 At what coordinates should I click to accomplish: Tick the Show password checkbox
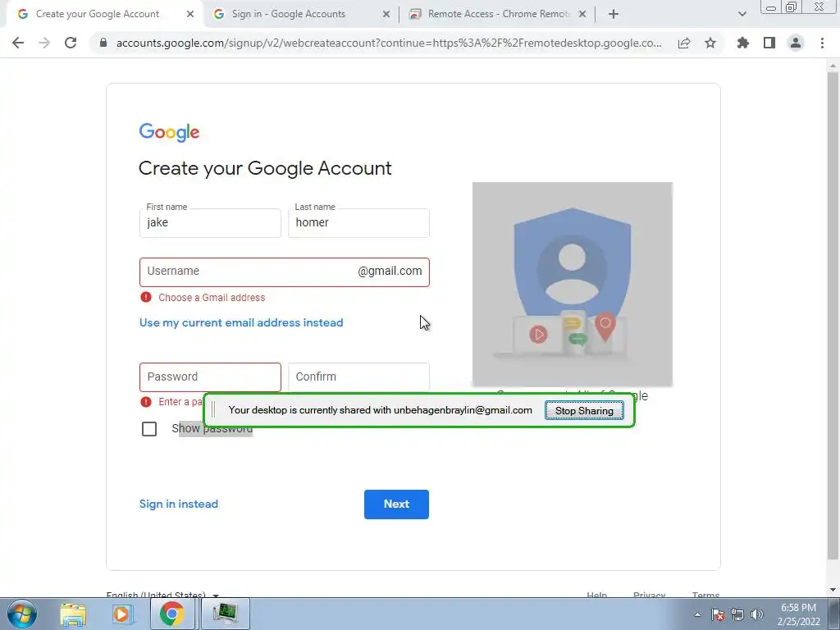click(x=149, y=428)
